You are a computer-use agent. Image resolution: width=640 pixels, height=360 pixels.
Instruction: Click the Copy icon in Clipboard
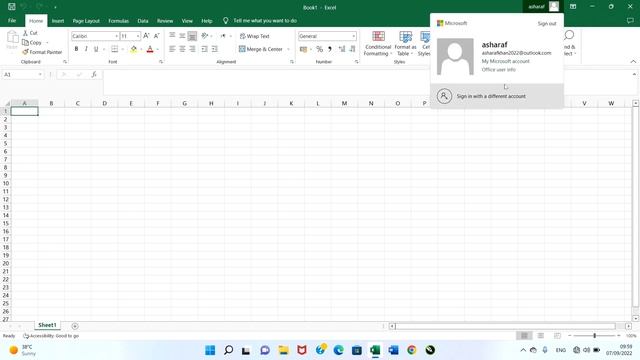coord(25,42)
